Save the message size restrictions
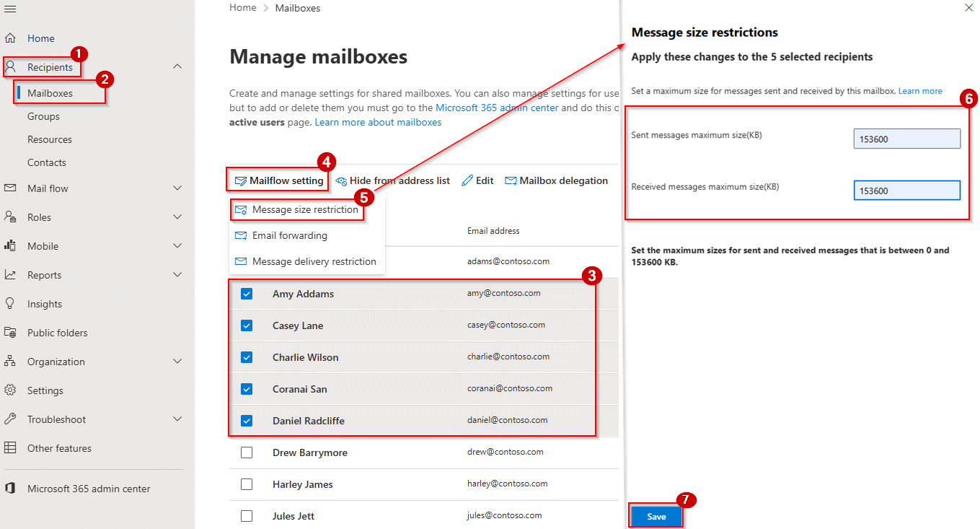 click(655, 516)
